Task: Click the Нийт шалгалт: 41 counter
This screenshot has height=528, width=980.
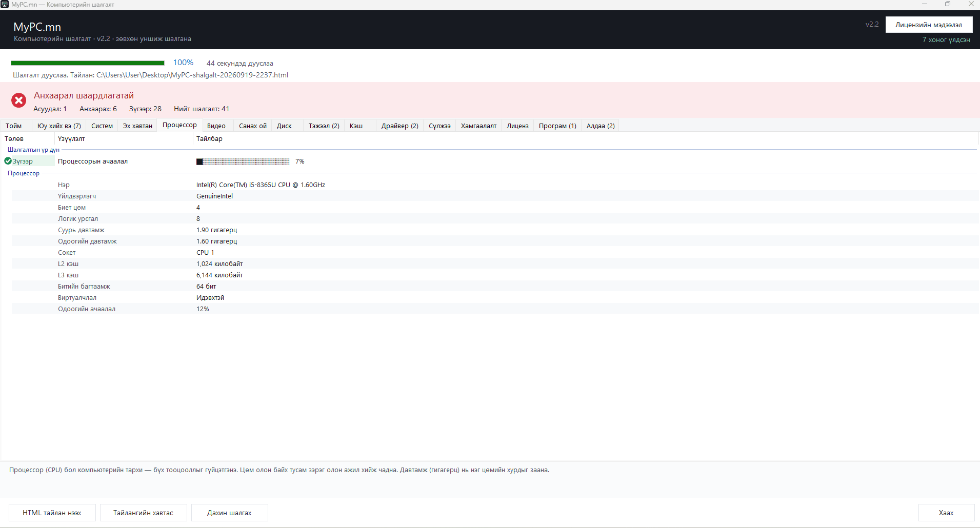Action: (202, 109)
